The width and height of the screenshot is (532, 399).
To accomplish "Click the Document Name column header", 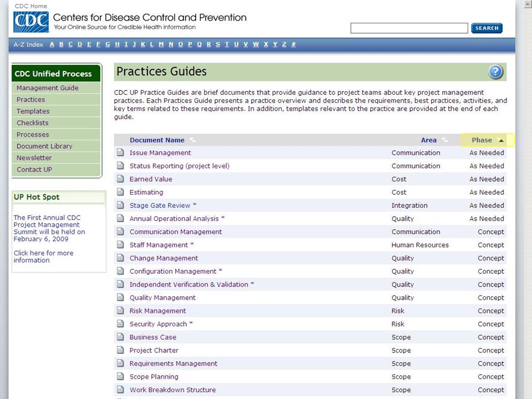I will pos(157,140).
